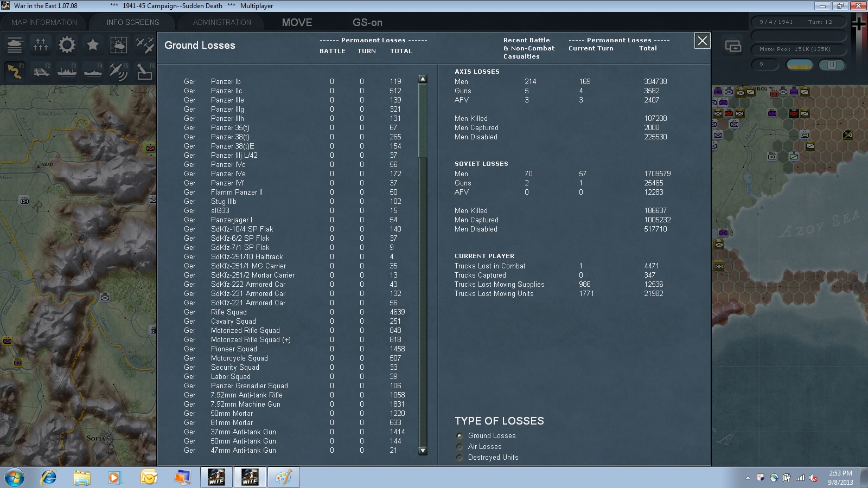This screenshot has height=488, width=868.
Task: Click the production gear icon
Action: coord(67,45)
